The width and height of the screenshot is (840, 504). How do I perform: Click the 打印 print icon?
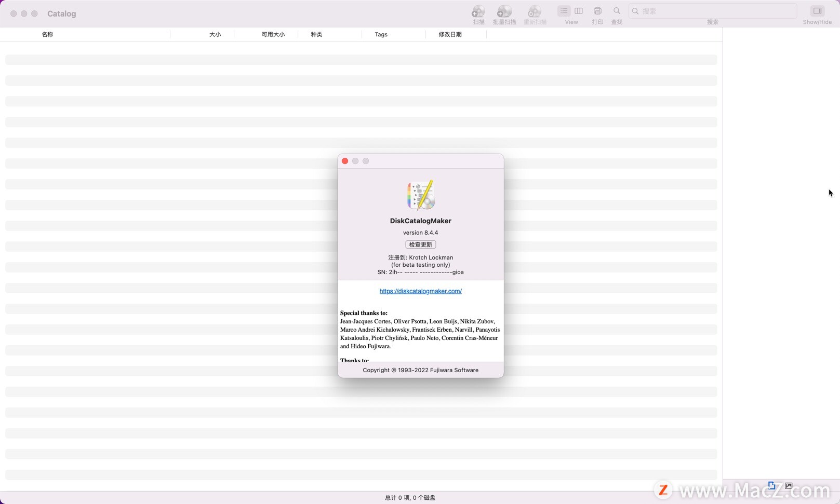click(x=597, y=11)
